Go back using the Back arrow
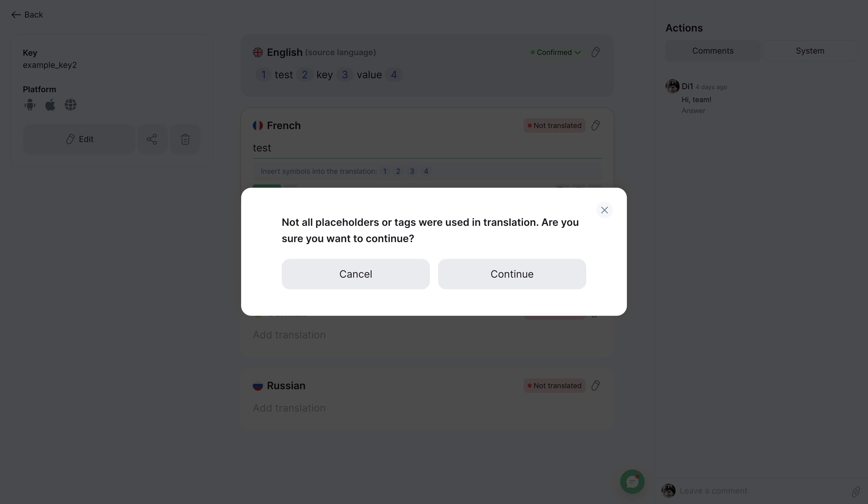868x504 pixels. 27,14
